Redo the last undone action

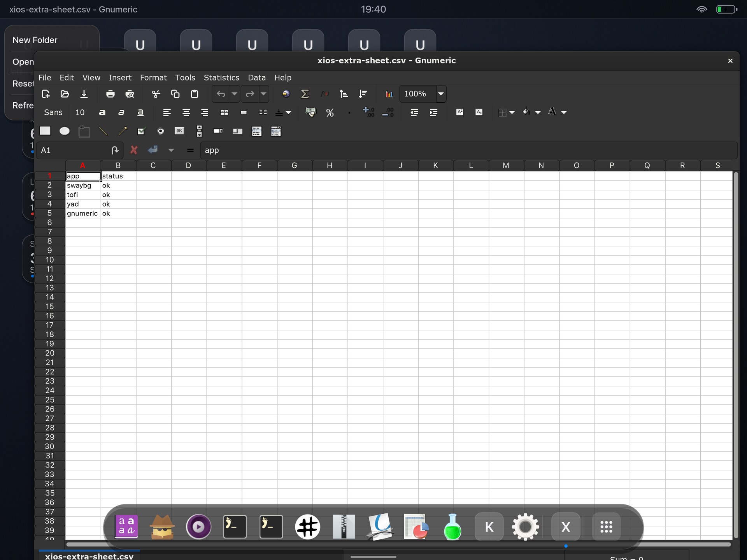[x=250, y=94]
